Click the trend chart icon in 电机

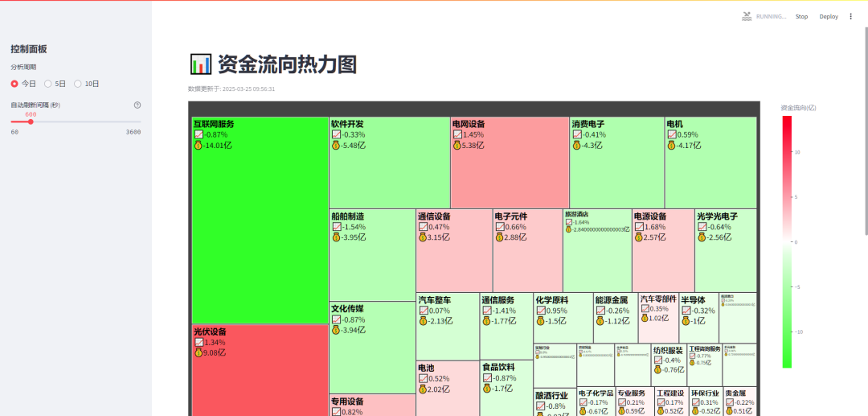click(672, 134)
